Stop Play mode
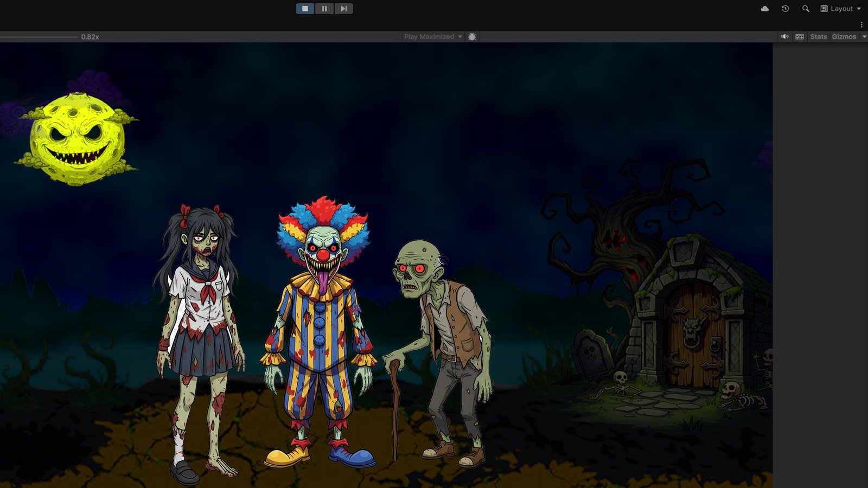This screenshot has height=488, width=868. 305,8
